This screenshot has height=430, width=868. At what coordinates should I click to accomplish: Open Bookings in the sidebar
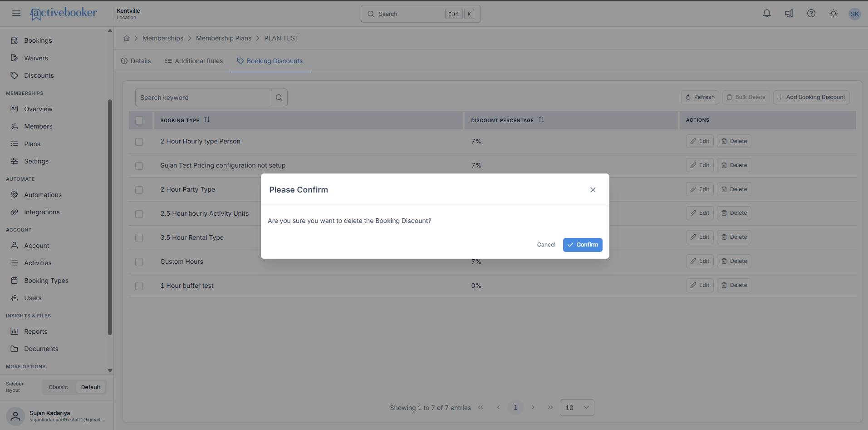click(x=38, y=40)
